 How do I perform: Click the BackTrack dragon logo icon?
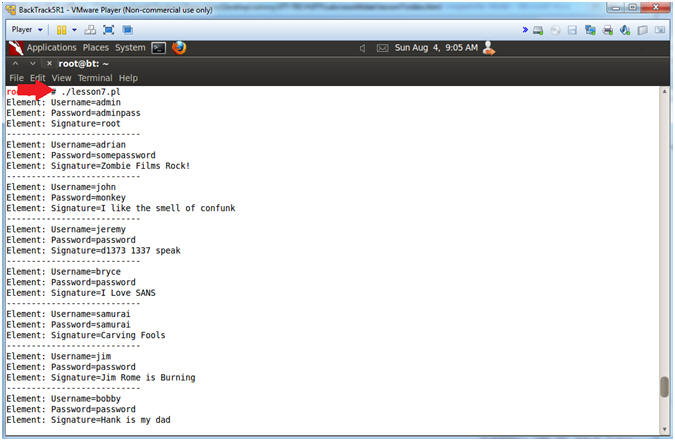click(16, 48)
